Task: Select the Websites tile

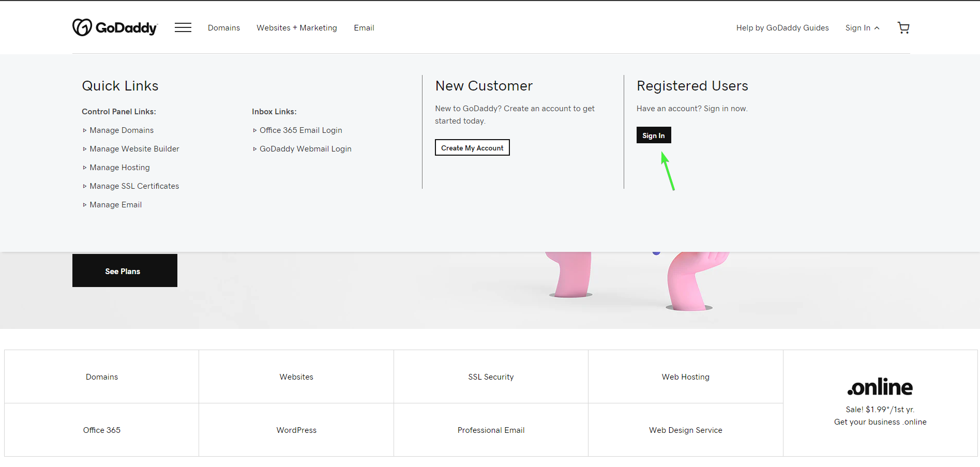Action: (x=296, y=376)
